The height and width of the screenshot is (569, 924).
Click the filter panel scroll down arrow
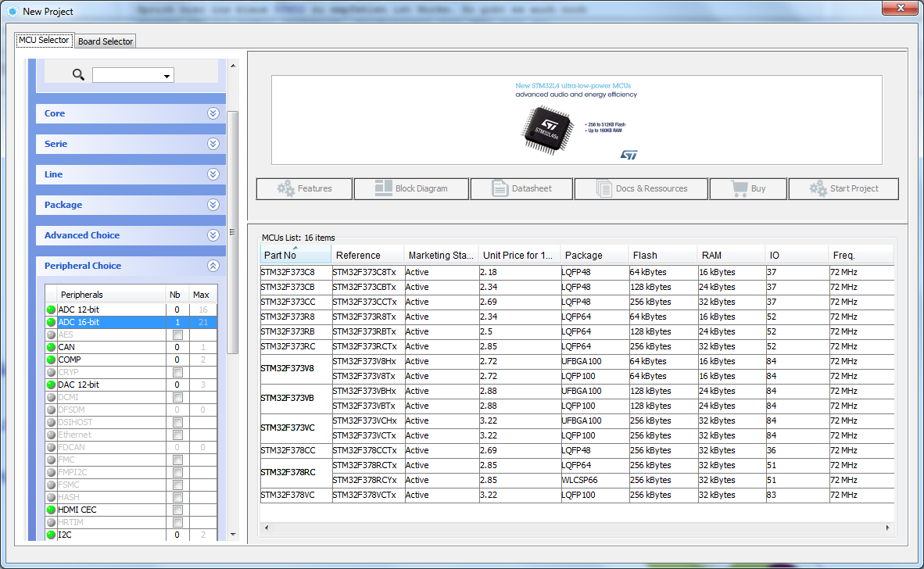233,535
